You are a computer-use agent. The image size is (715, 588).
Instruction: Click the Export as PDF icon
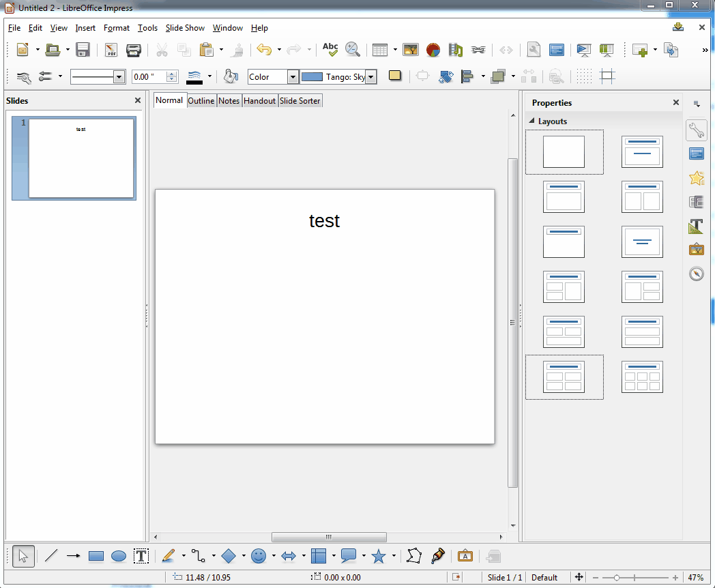coord(111,50)
